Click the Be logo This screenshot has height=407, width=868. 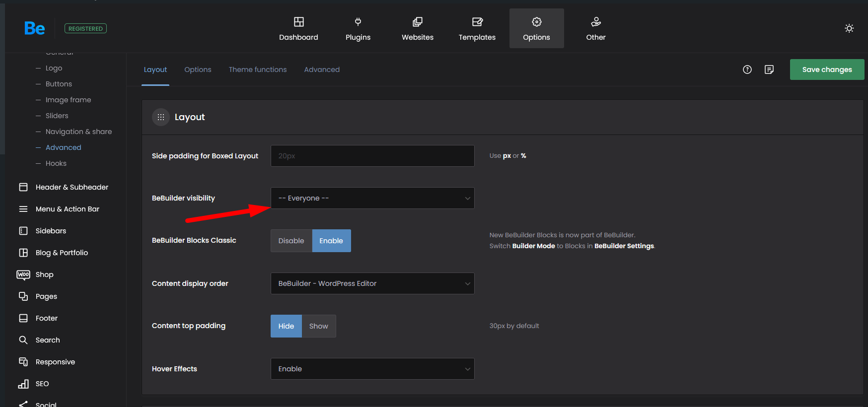click(34, 28)
